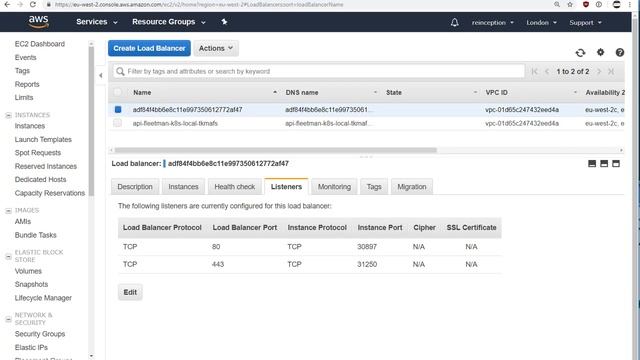Viewport: 640px width, 360px height.
Task: Click the browser address bar URL
Action: (198, 4)
